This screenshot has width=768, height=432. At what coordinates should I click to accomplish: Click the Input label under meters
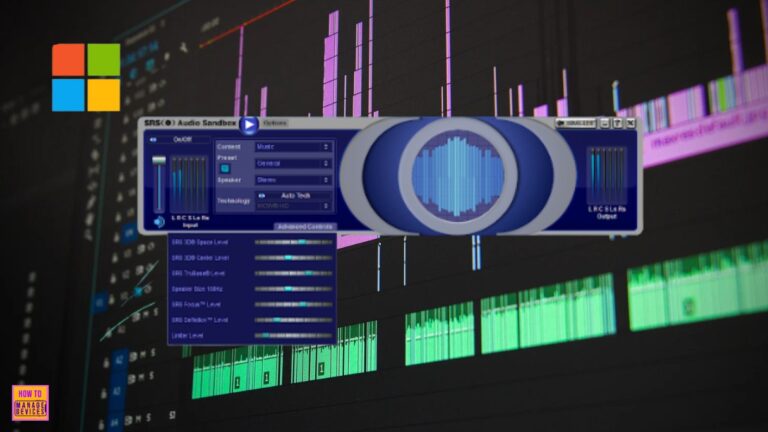[x=190, y=225]
